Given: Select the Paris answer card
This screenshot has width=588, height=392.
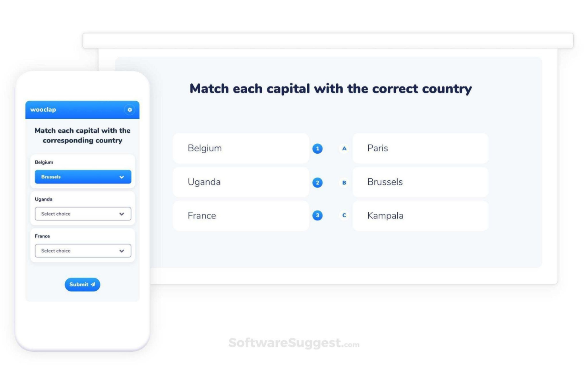Looking at the screenshot, I should coord(420,148).
